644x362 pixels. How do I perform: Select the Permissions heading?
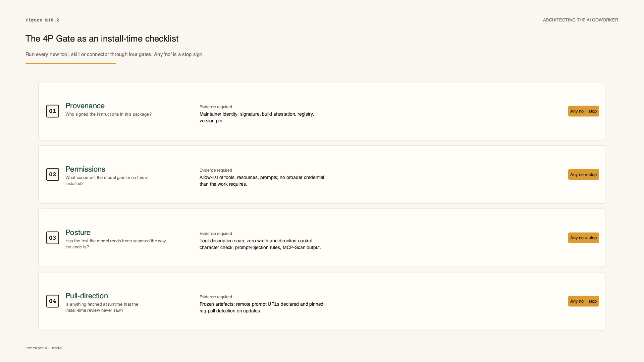click(85, 169)
